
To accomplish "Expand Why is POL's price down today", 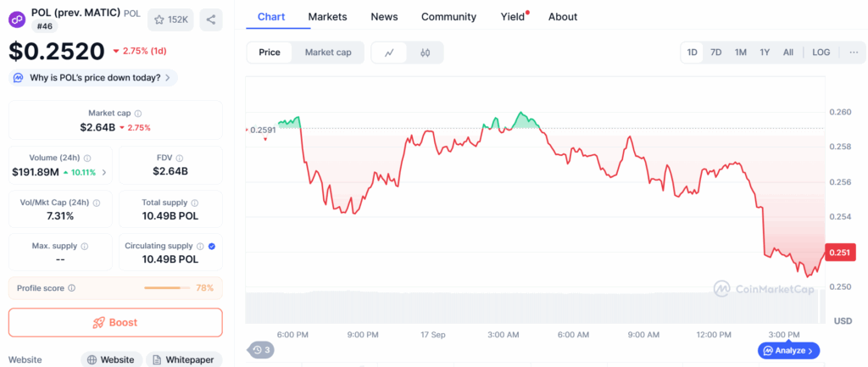I will [x=93, y=78].
